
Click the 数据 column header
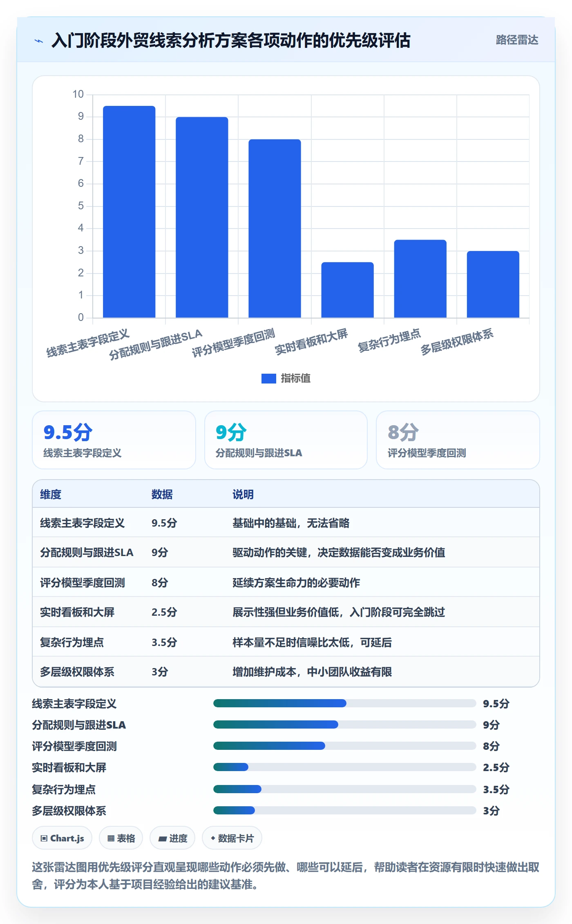click(162, 494)
